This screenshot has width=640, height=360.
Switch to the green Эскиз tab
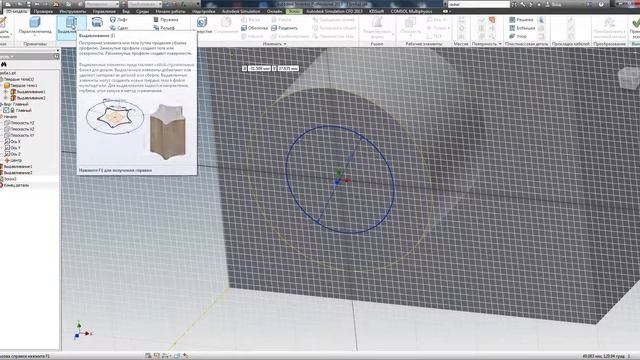click(293, 11)
